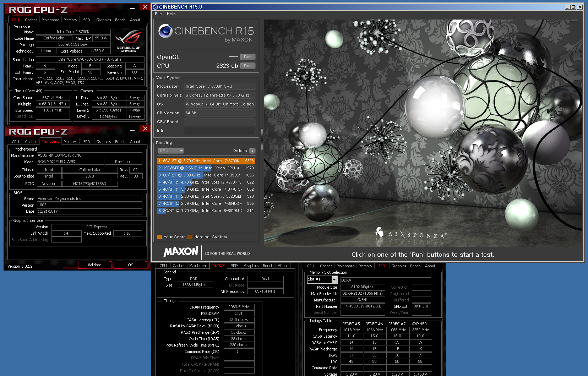588x376 pixels.
Task: Click the Validate button in CPU-Z
Action: click(x=94, y=265)
